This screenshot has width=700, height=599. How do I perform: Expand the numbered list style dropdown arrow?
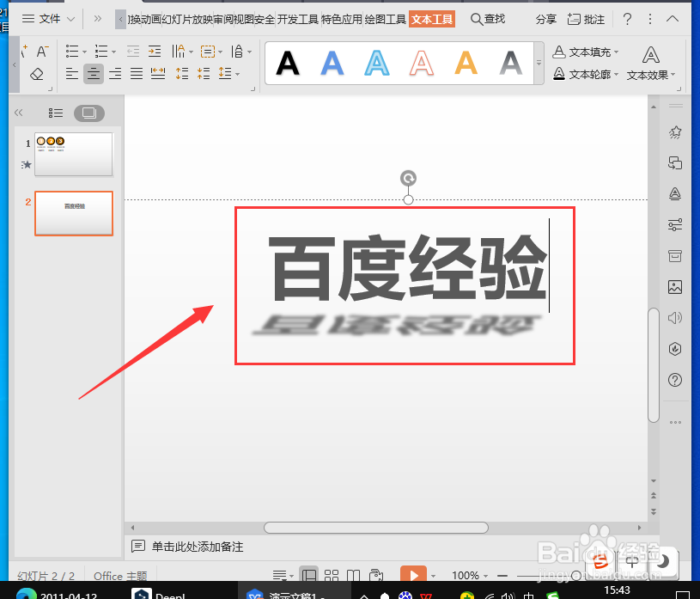114,52
